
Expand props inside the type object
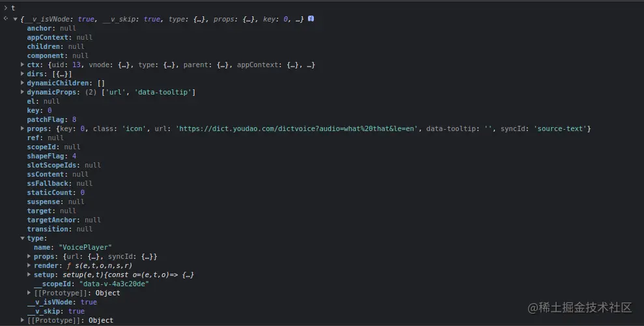pyautogui.click(x=29, y=257)
